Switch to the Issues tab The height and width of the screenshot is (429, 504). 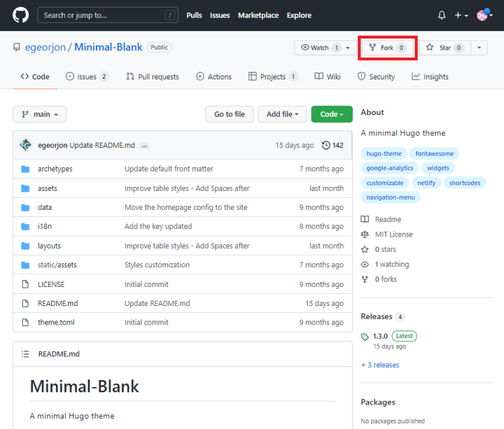[x=87, y=77]
